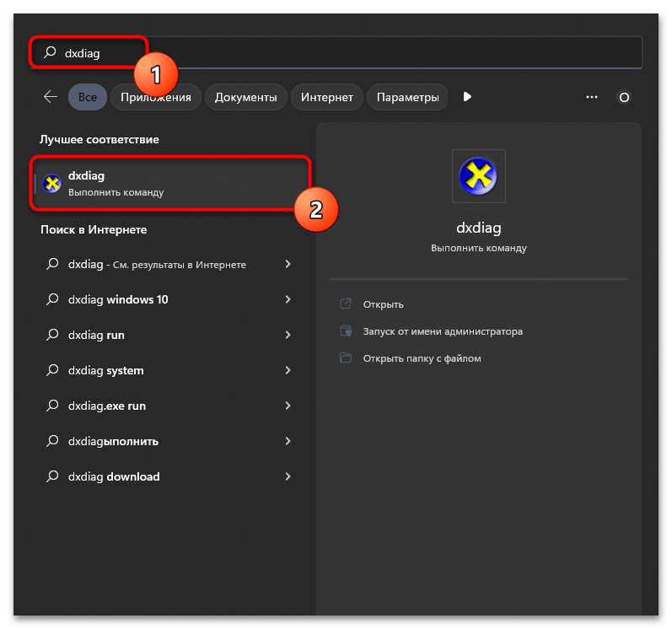Screen dimensions: 672x629
Task: Expand chevron for dxdiagыполнить
Action: pyautogui.click(x=288, y=441)
